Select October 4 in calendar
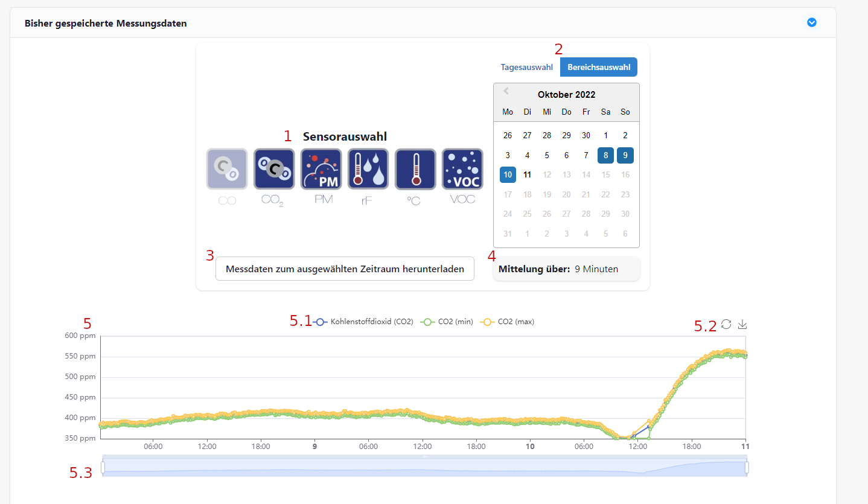The image size is (868, 504). click(527, 155)
